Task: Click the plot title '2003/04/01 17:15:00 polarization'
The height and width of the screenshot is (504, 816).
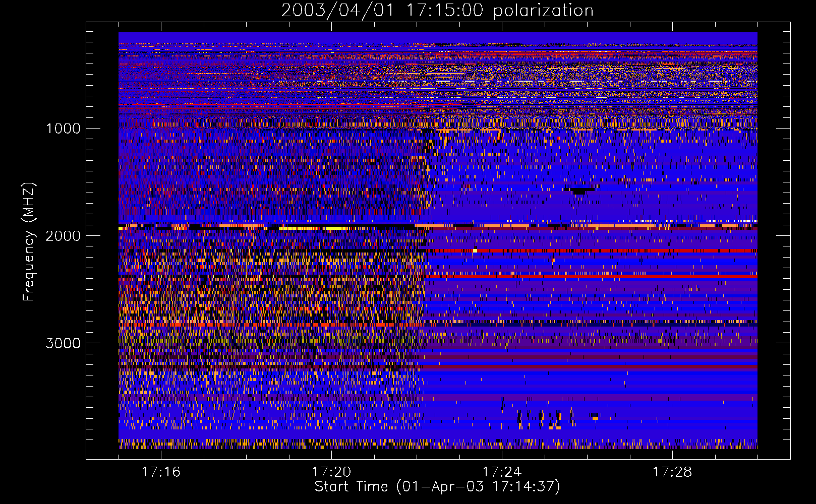Action: [x=437, y=10]
